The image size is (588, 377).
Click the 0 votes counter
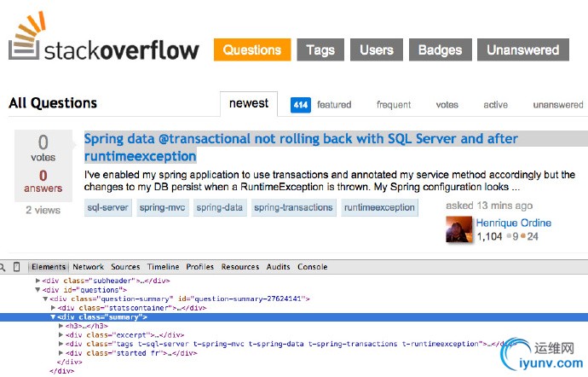coord(43,148)
